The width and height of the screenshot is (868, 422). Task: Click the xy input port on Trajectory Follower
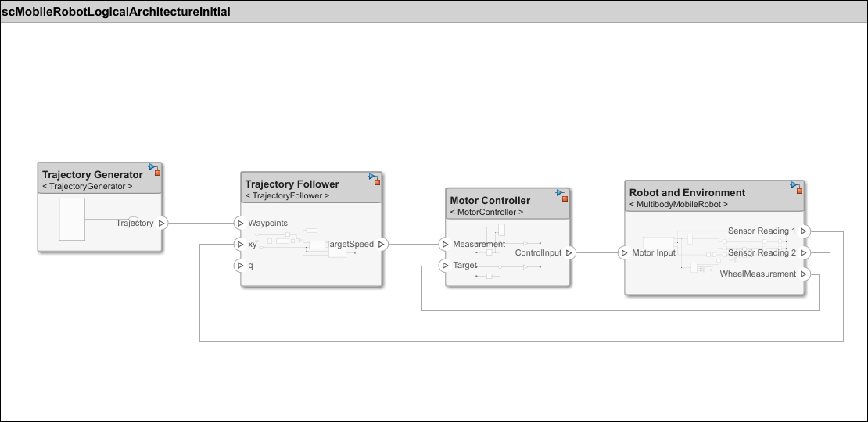pyautogui.click(x=241, y=244)
